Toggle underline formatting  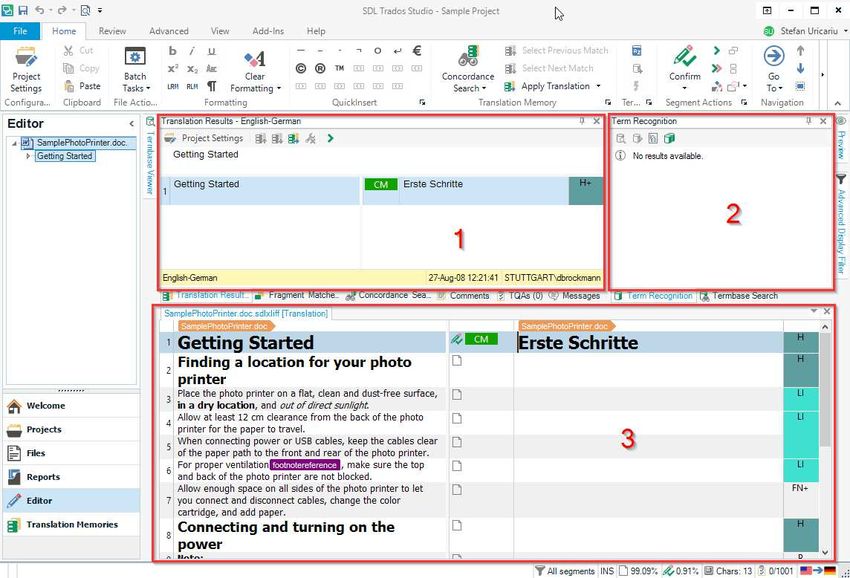pyautogui.click(x=211, y=51)
